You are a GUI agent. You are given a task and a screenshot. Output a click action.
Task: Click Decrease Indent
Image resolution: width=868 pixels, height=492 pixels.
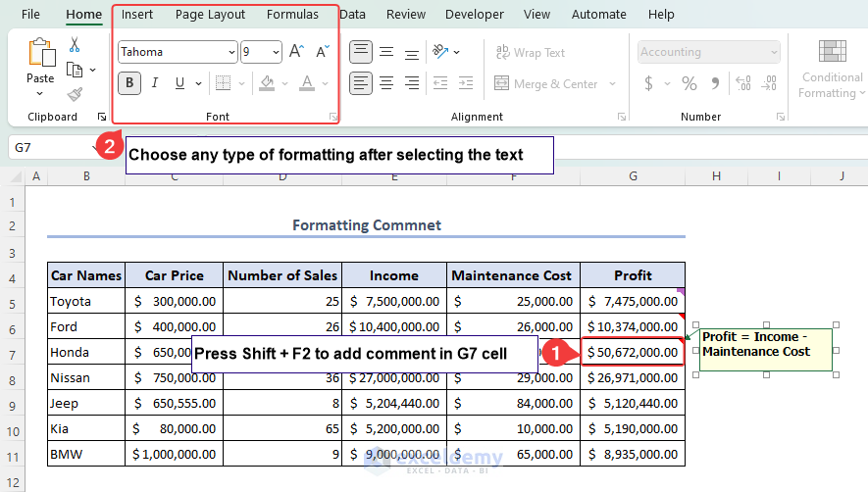(x=440, y=83)
